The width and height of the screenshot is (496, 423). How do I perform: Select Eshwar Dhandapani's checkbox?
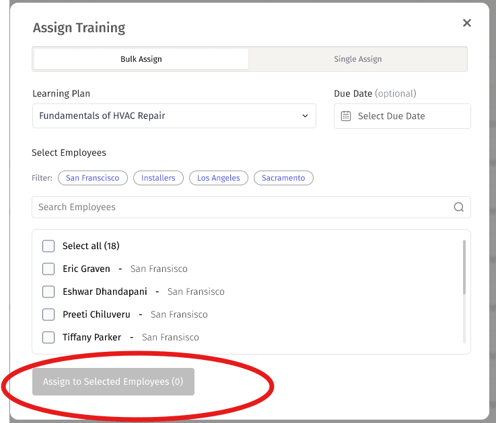pos(48,292)
